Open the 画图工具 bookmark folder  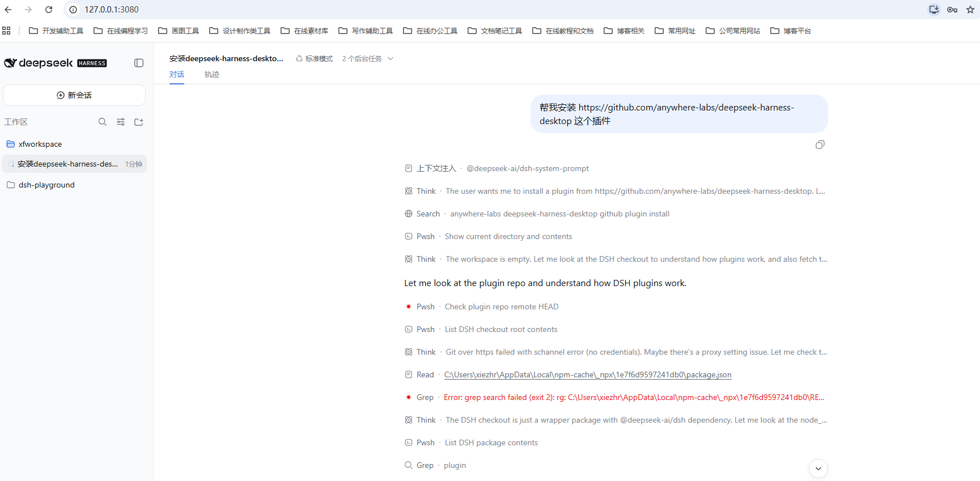click(179, 31)
